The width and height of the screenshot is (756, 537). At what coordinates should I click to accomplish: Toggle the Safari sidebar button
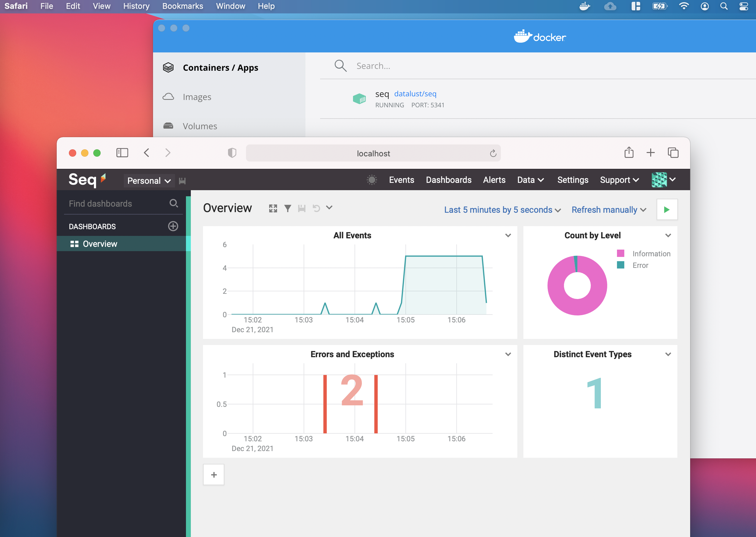click(122, 153)
